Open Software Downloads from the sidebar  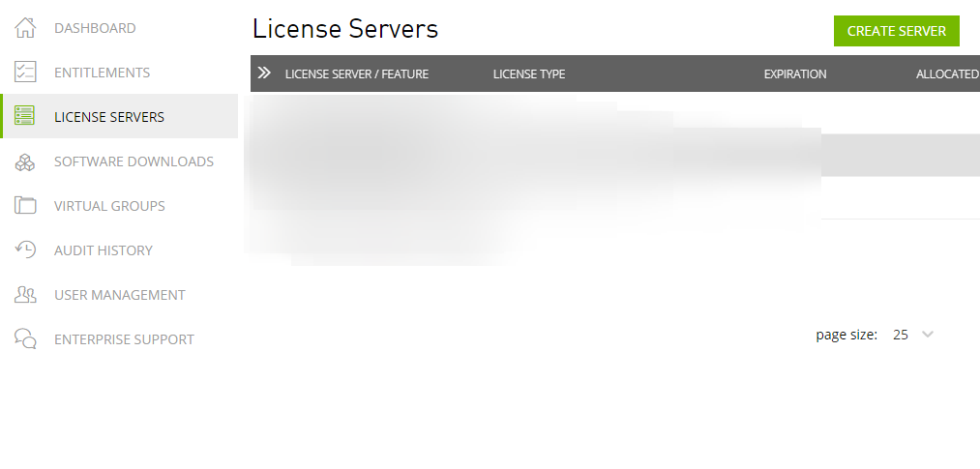click(x=134, y=161)
